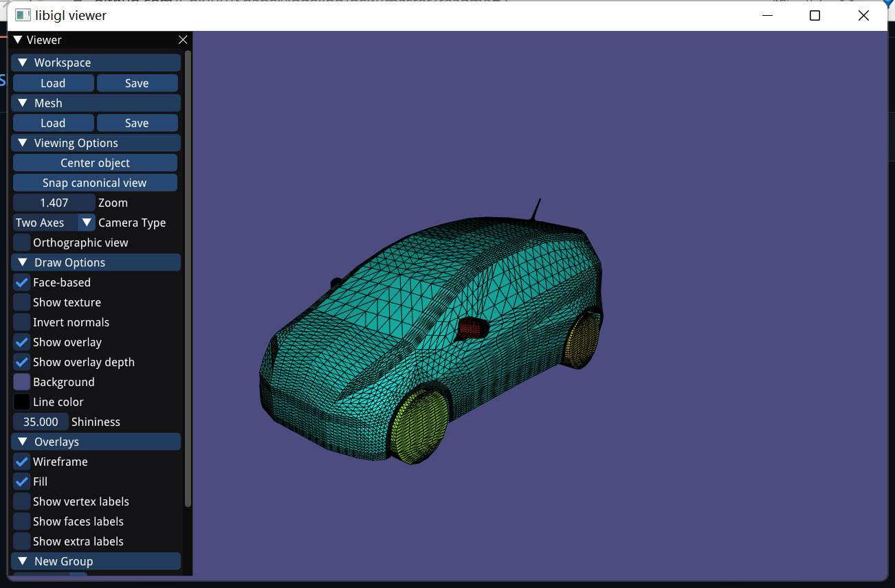This screenshot has height=588, width=895.
Task: Enable Invert normals
Action: tap(21, 321)
